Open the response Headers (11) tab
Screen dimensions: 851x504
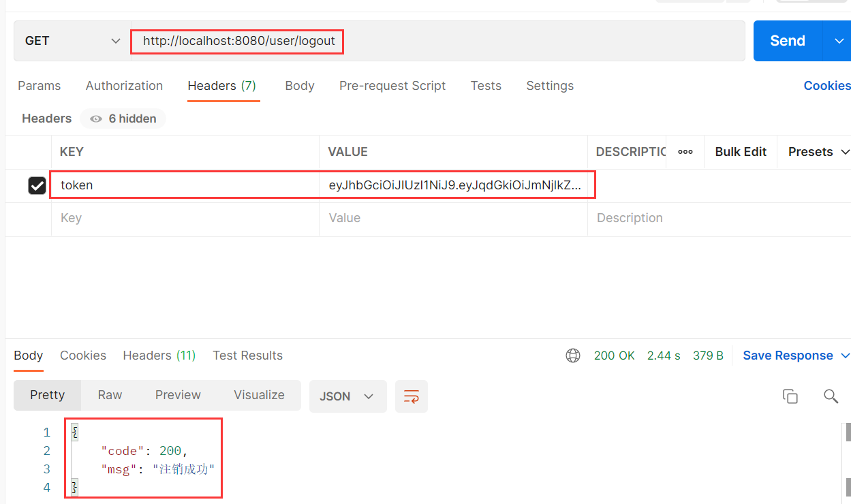159,356
